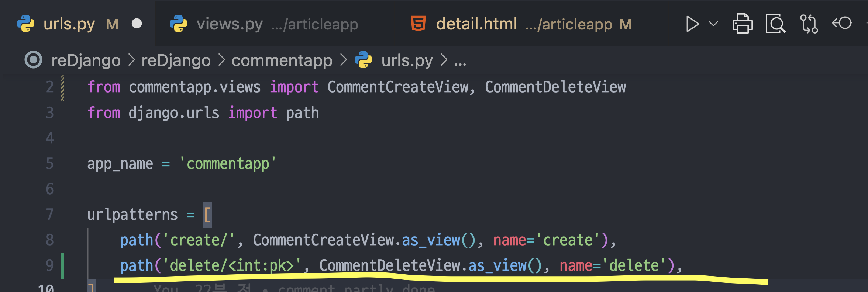Viewport: 868px width, 292px height.
Task: Click name='create' argument
Action: tap(547, 240)
